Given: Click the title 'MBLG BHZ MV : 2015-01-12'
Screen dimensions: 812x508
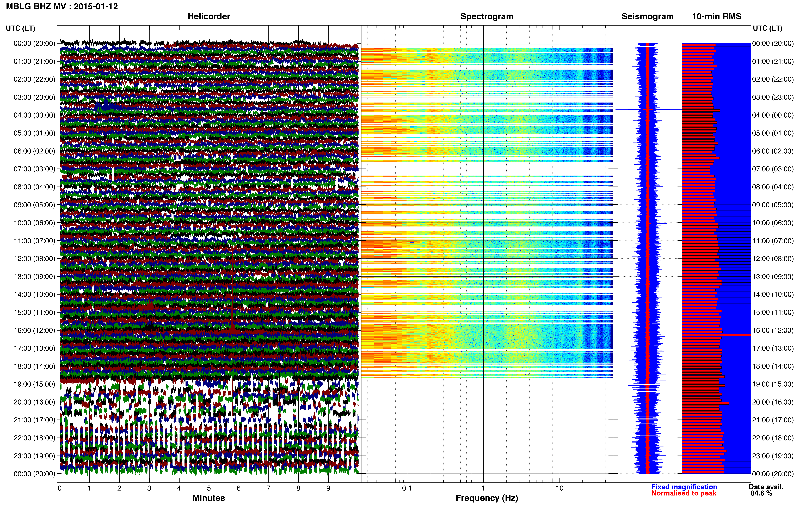Looking at the screenshot, I should point(62,6).
